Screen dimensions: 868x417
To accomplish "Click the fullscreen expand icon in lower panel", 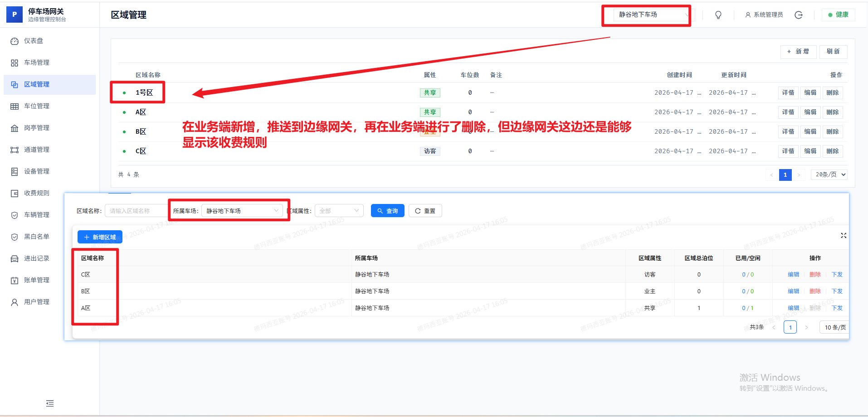I will (844, 236).
